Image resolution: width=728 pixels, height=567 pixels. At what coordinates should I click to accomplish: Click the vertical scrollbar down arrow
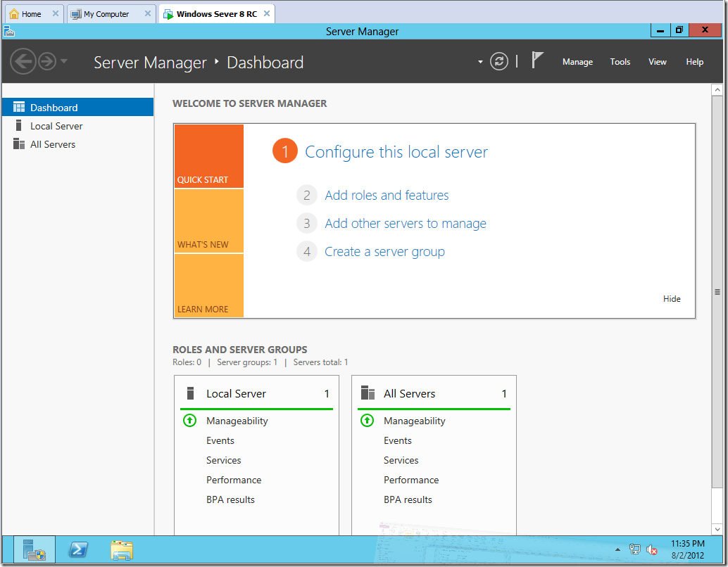point(717,528)
